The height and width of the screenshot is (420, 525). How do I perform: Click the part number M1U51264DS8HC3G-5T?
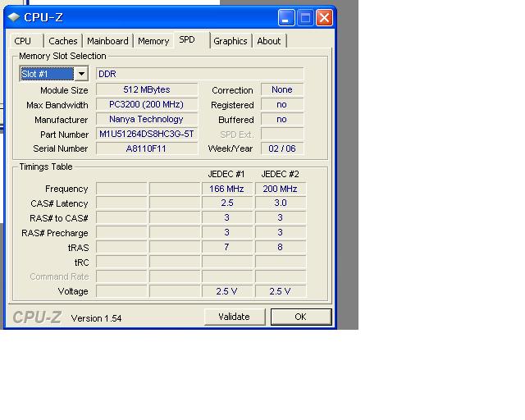click(x=147, y=134)
